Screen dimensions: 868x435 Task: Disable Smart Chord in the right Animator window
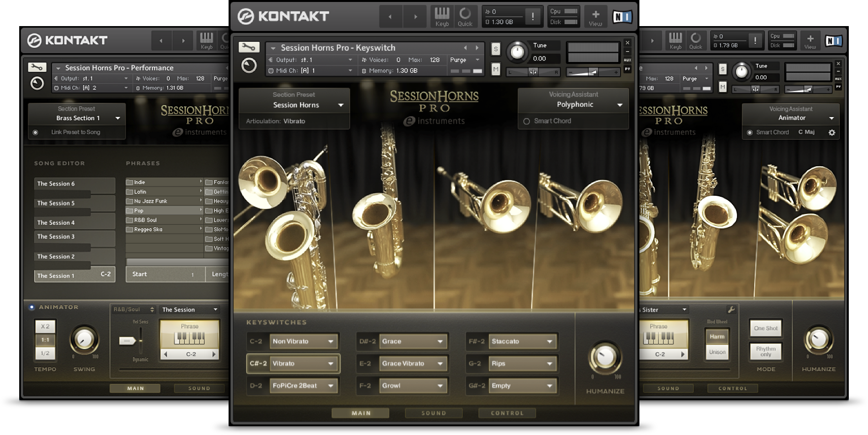[x=749, y=132]
